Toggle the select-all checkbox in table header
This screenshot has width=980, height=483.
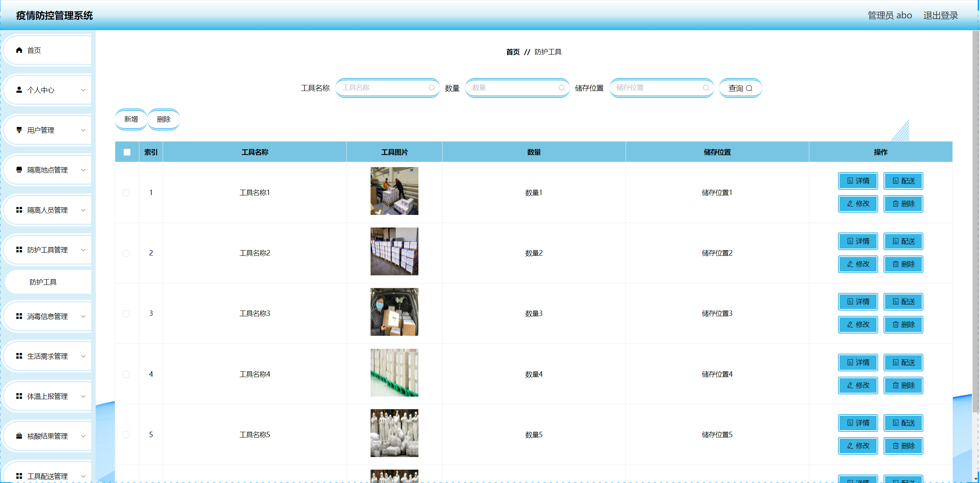coord(127,152)
